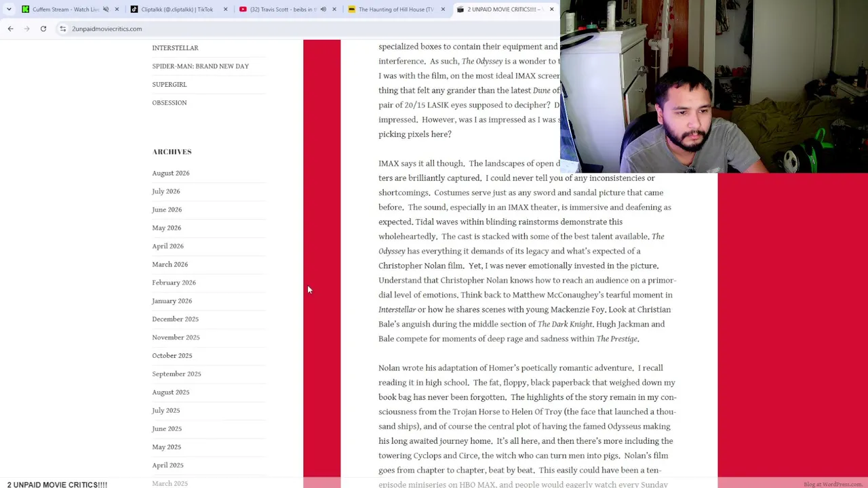Open the Interstellar post link
The width and height of the screenshot is (868, 488).
[x=175, y=48]
